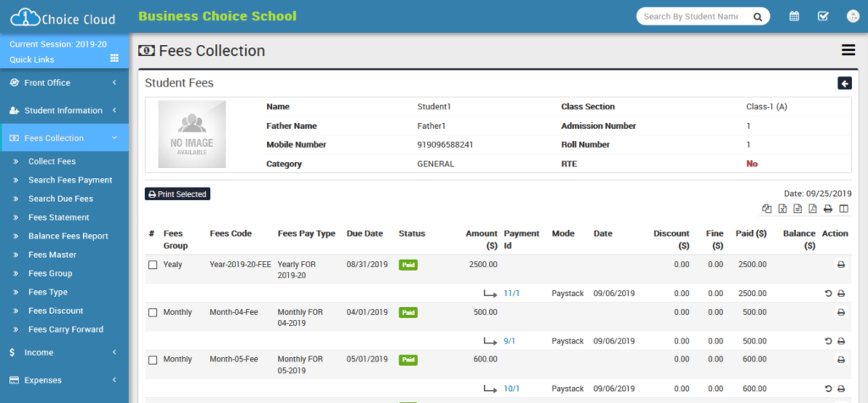Open payment ID 10/1 link
Image resolution: width=868 pixels, height=403 pixels.
(x=511, y=389)
